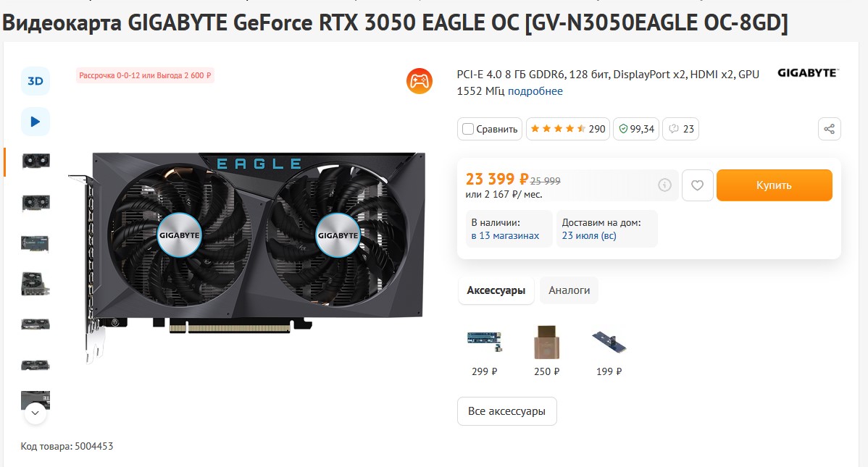Click the orange gamepad icon
This screenshot has height=467, width=868.
tap(419, 81)
